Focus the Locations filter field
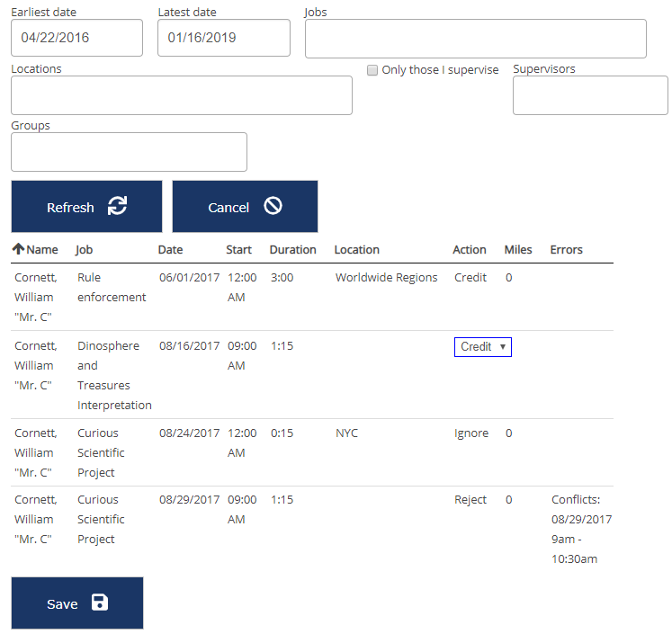This screenshot has width=672, height=634. [182, 95]
